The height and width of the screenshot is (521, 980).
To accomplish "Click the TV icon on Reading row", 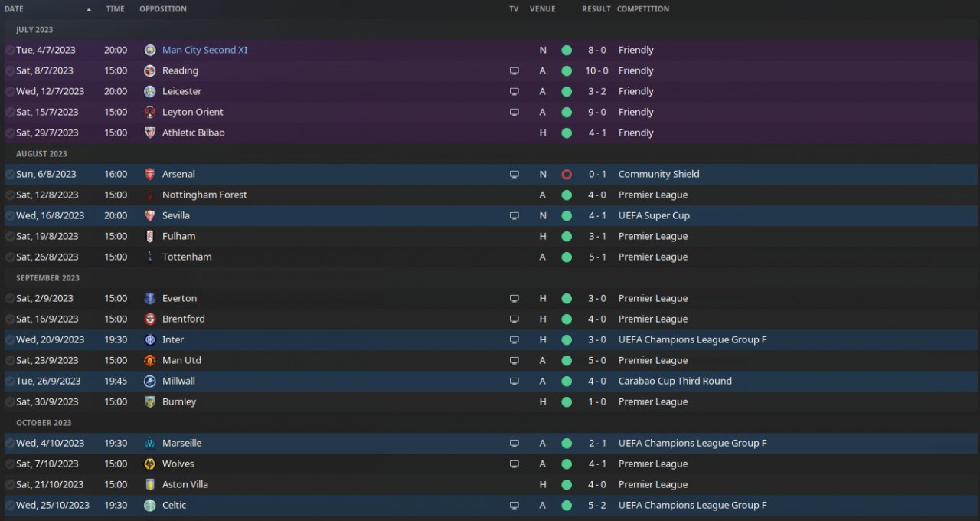I will point(514,70).
